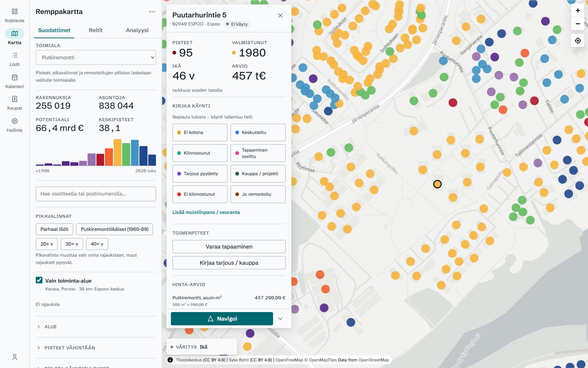Open the Kojelauta dashboard icon
The width and height of the screenshot is (588, 368).
[x=14, y=12]
